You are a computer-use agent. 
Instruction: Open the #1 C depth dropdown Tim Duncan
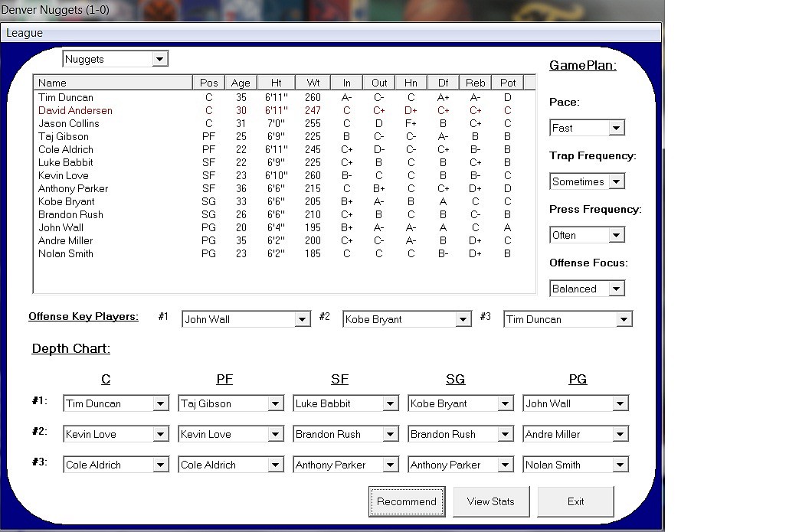[116, 403]
